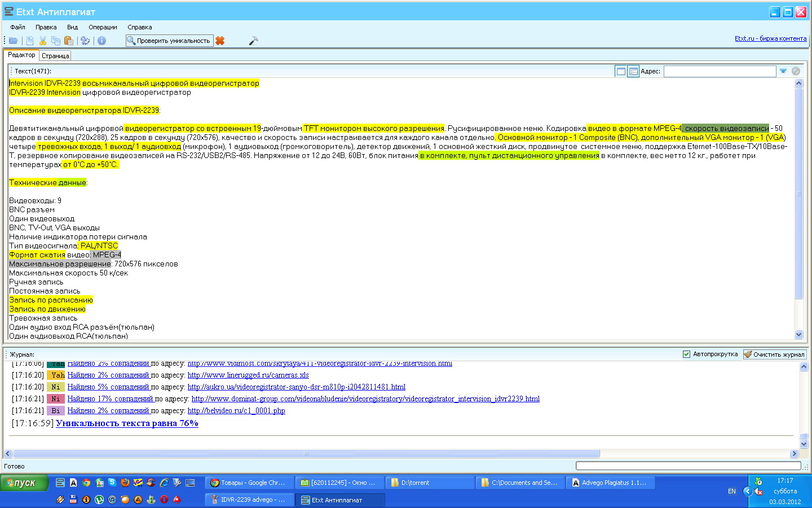Click Проверить уникальность button
Image resolution: width=812 pixels, height=508 pixels.
(169, 41)
